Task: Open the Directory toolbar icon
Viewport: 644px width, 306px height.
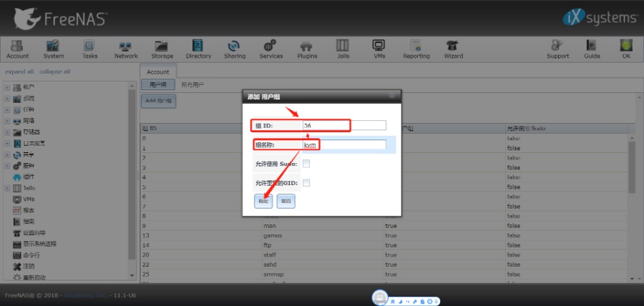Action: [x=198, y=49]
